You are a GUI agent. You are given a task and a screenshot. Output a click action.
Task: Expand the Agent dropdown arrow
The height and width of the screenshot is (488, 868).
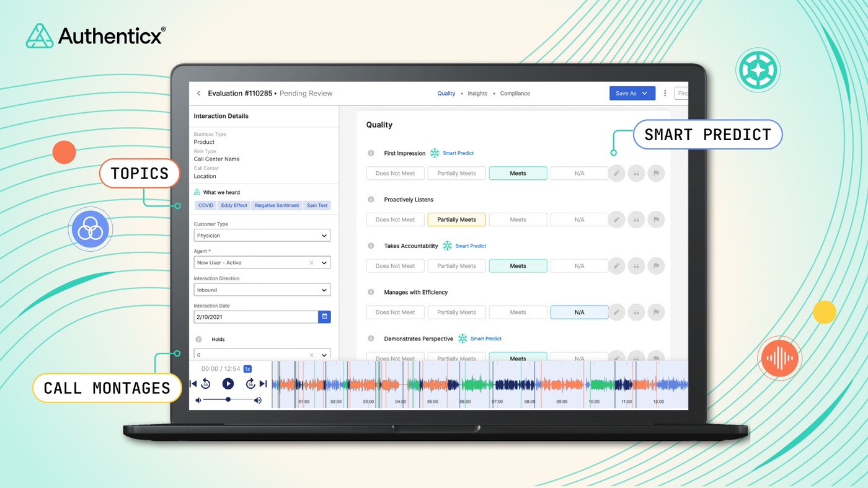coord(324,263)
